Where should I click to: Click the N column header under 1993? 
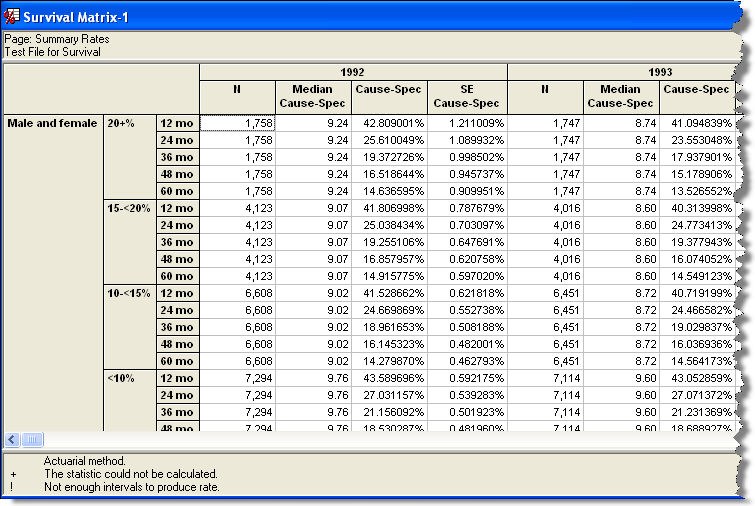(x=545, y=96)
